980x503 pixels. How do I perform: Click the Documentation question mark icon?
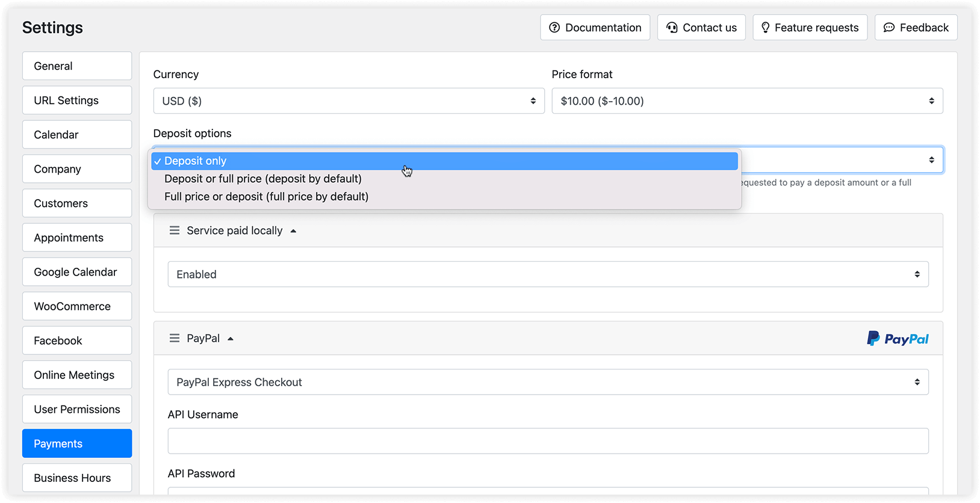pyautogui.click(x=554, y=28)
